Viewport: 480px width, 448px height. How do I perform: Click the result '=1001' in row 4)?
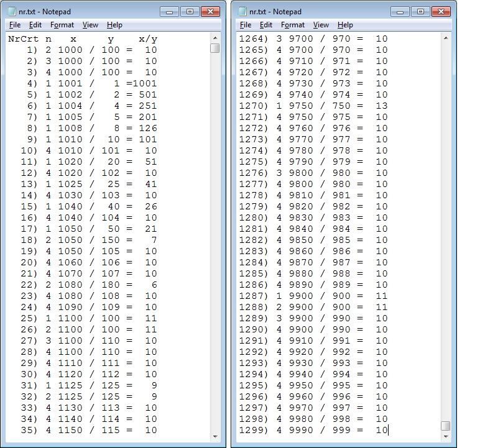click(x=141, y=83)
